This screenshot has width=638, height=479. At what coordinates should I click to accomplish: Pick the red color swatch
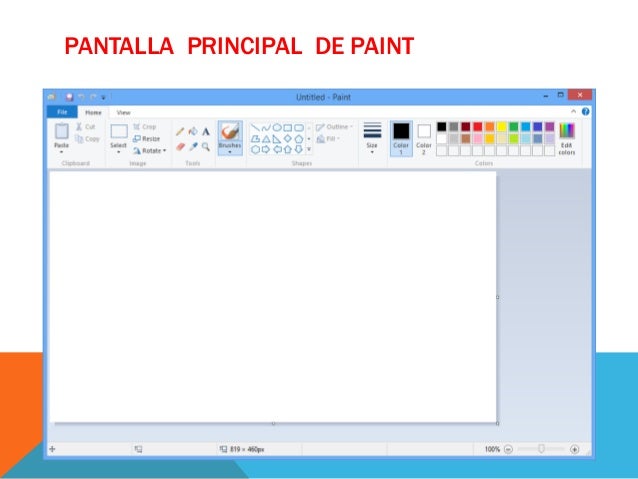(478, 127)
